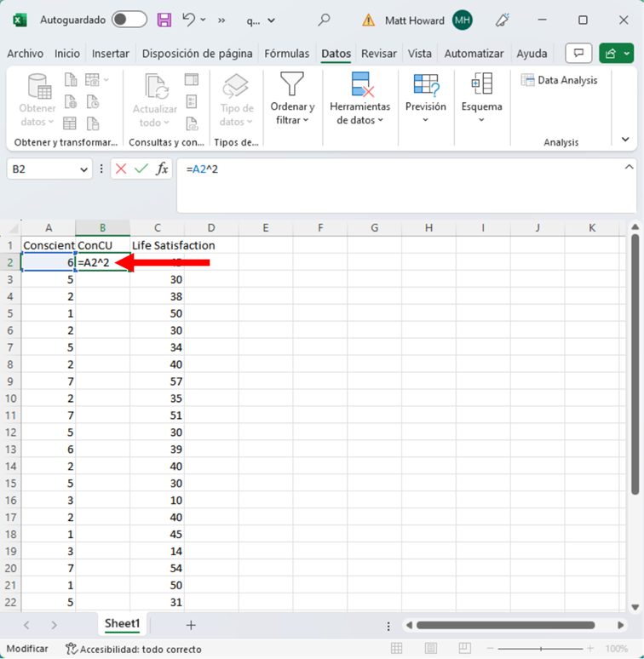
Task: Add a new sheet with plus button
Action: pos(191,625)
